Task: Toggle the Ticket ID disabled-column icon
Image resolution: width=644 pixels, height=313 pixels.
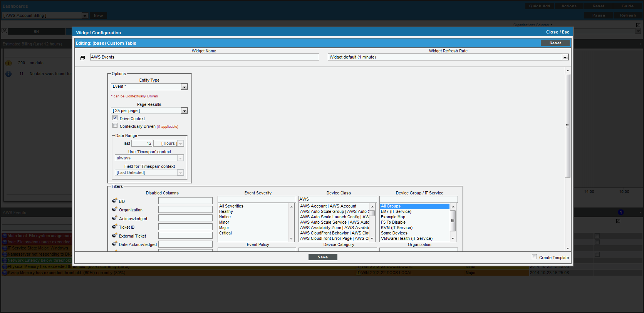Action: click(114, 226)
